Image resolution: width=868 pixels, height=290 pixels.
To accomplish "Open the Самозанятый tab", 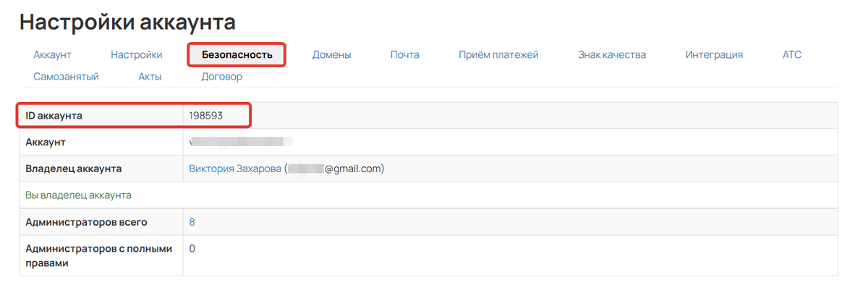I will click(x=66, y=76).
